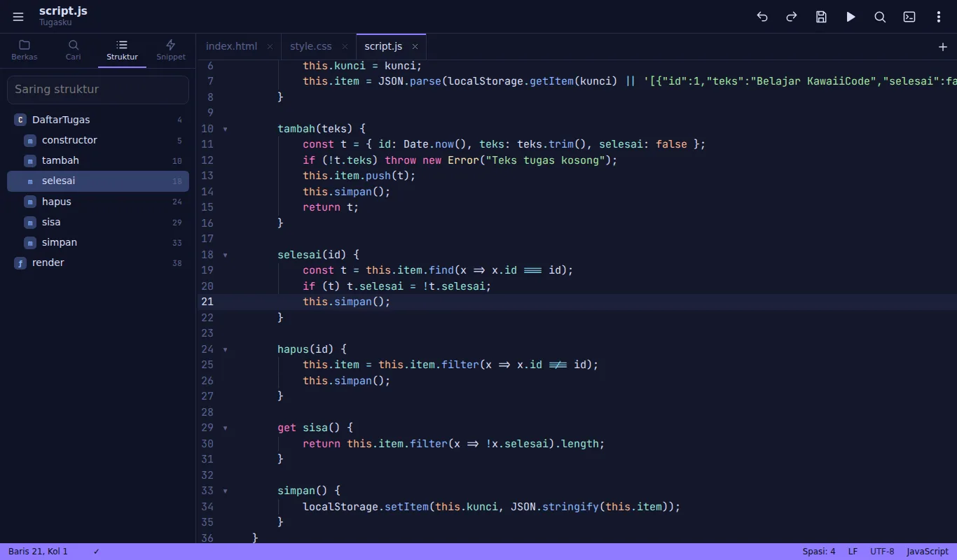Switch to the Snippet sidebar tab

tap(171, 50)
